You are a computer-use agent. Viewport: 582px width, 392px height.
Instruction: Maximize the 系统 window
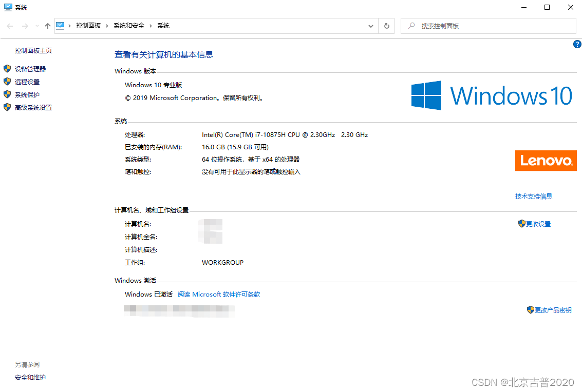pyautogui.click(x=547, y=7)
